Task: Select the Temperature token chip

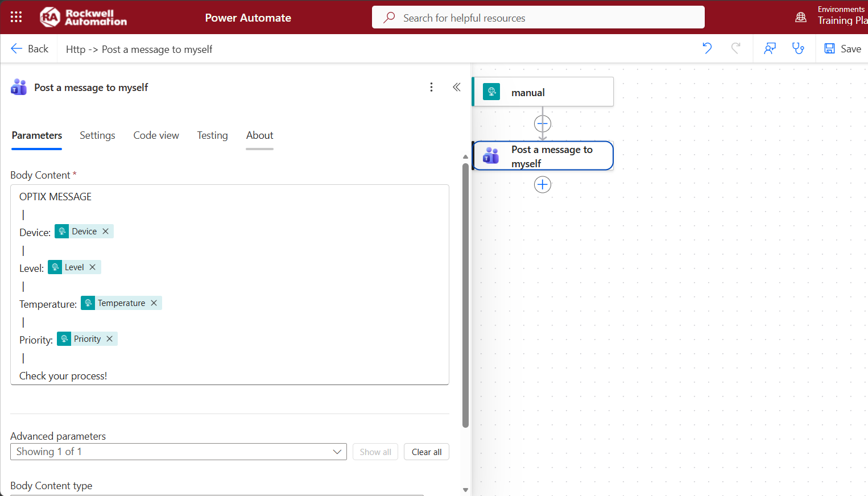Action: click(121, 303)
